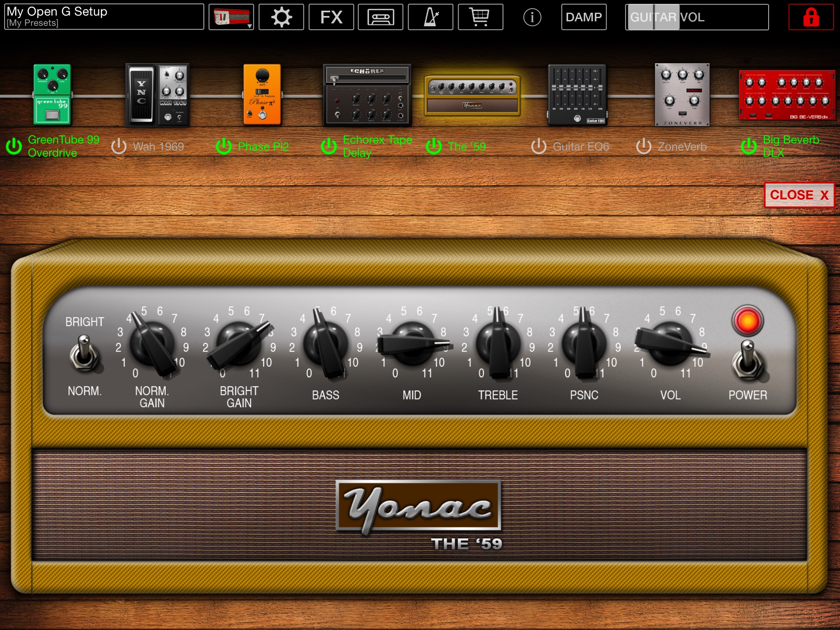Image resolution: width=840 pixels, height=630 pixels.
Task: Open the My Open G Setup preset selector
Action: pyautogui.click(x=104, y=17)
